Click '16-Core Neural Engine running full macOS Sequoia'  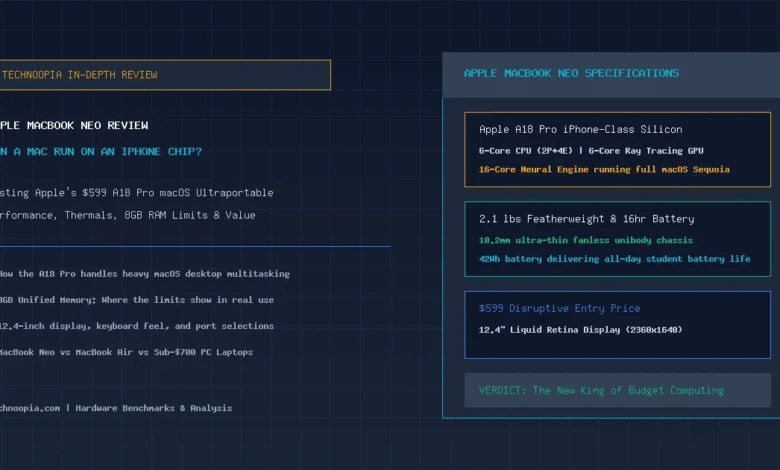[x=604, y=170]
